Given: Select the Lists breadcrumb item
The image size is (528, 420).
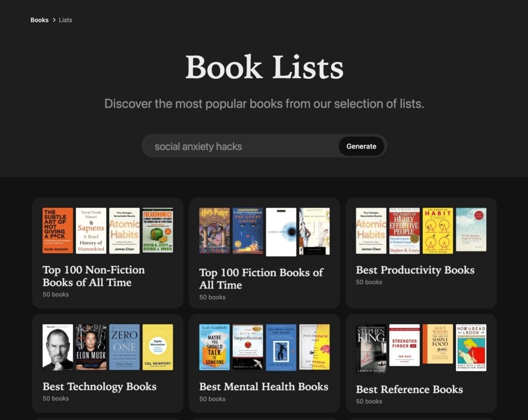Looking at the screenshot, I should (65, 20).
